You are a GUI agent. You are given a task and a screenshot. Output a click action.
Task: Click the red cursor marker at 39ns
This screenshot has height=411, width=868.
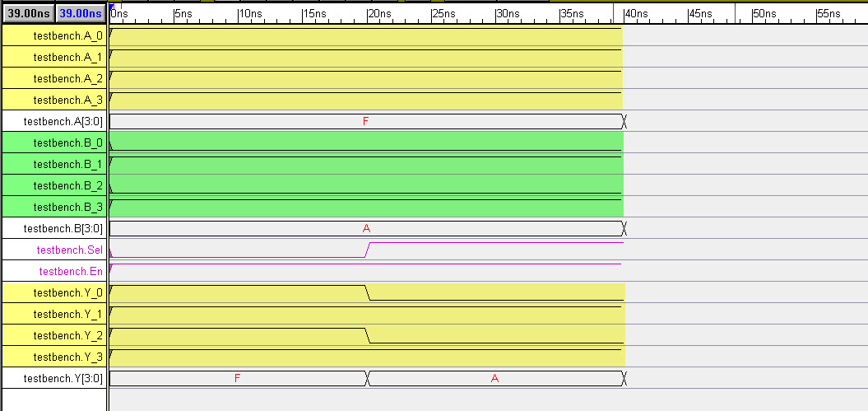click(x=613, y=12)
